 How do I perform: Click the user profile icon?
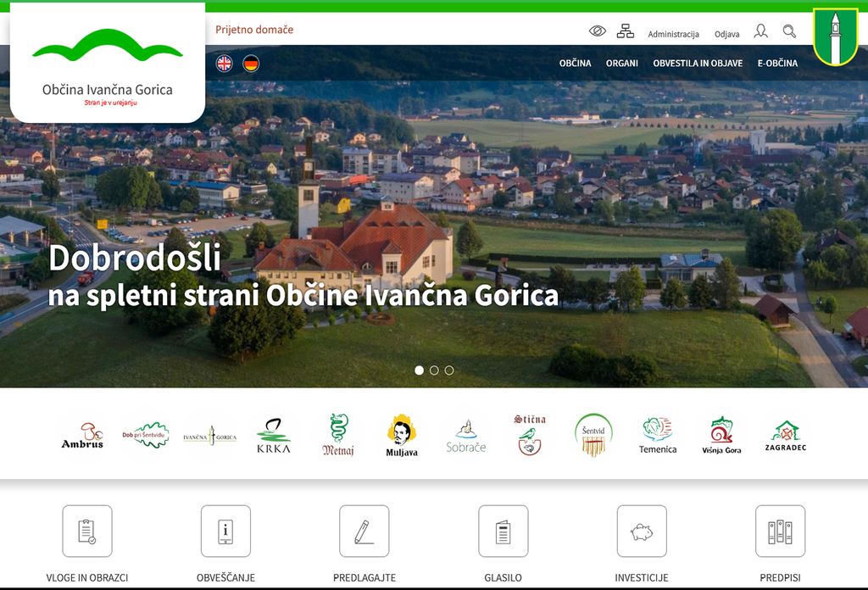click(760, 31)
